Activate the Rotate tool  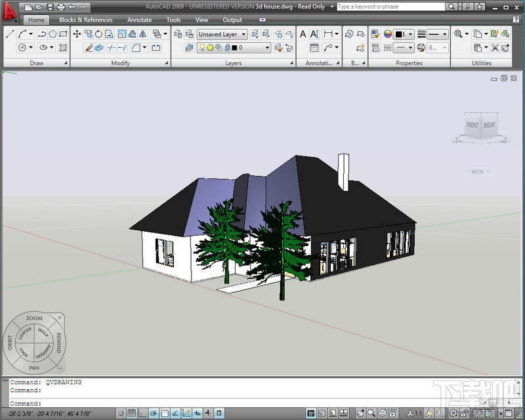[x=98, y=33]
